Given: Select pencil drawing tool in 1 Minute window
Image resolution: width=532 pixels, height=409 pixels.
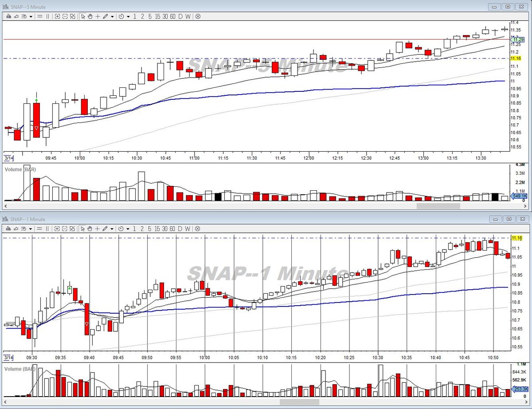Looking at the screenshot, I should coord(106,228).
